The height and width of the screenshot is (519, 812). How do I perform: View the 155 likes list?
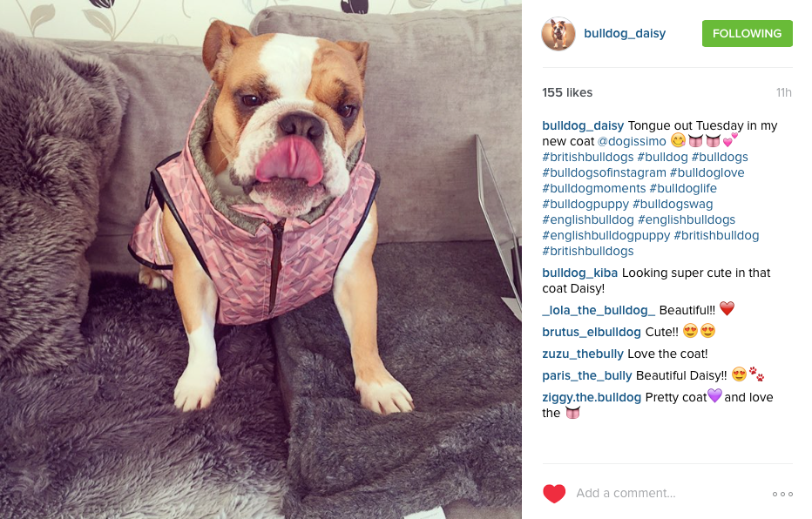[x=567, y=92]
